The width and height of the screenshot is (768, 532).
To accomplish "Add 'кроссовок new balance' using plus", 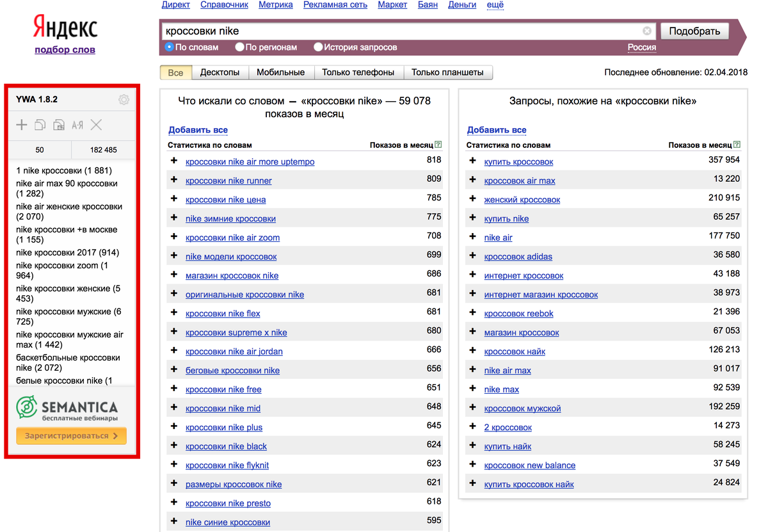I will click(x=472, y=465).
